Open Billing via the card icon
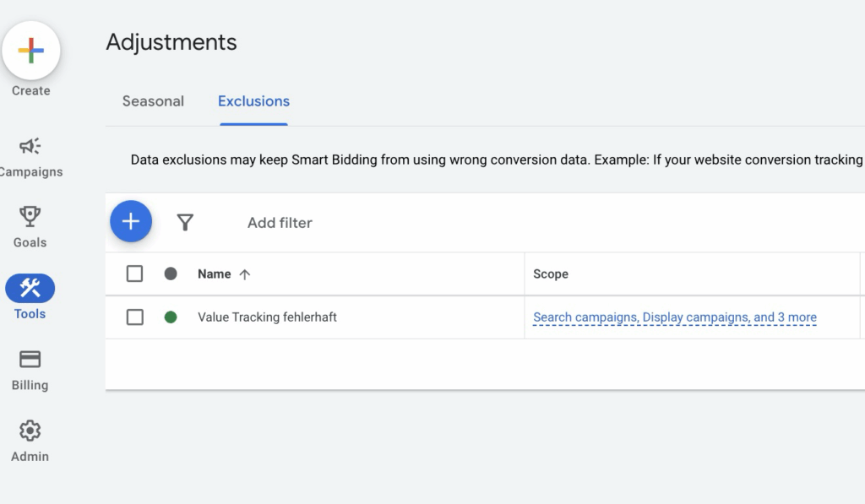Viewport: 865px width, 504px height. [x=30, y=360]
